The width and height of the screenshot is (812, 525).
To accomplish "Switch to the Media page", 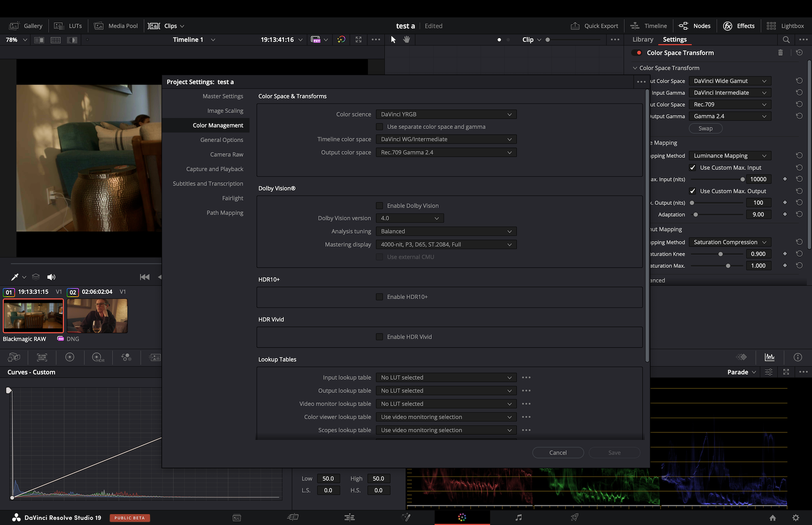I will click(x=237, y=517).
